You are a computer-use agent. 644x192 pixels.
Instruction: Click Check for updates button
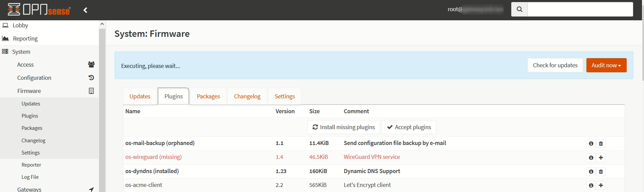pos(555,65)
